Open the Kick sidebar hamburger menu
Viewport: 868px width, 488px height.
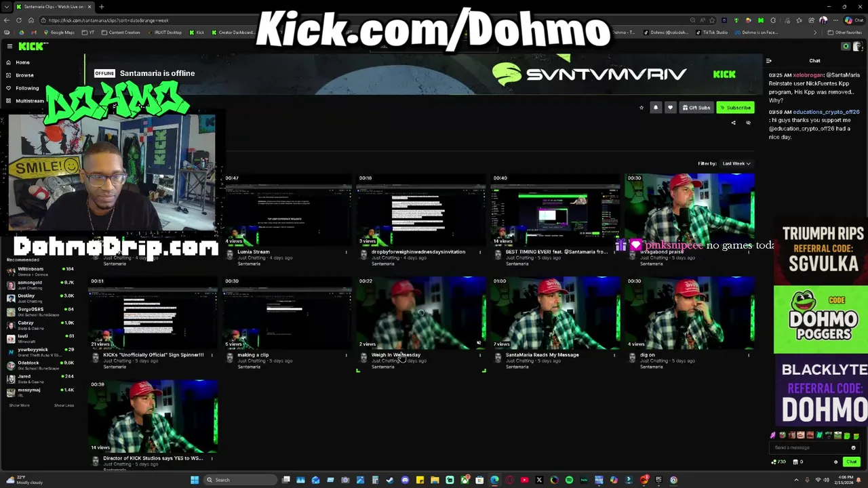point(9,46)
